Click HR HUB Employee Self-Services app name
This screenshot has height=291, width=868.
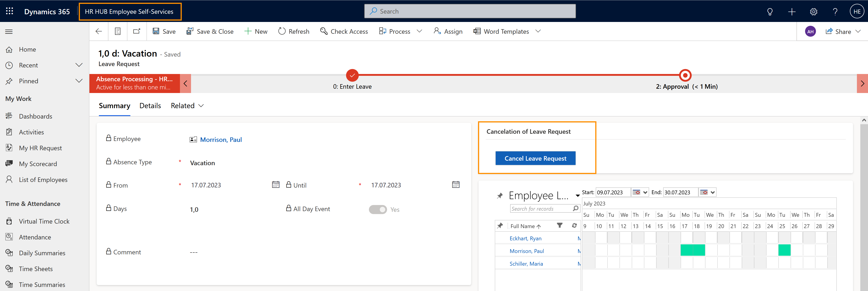click(129, 12)
